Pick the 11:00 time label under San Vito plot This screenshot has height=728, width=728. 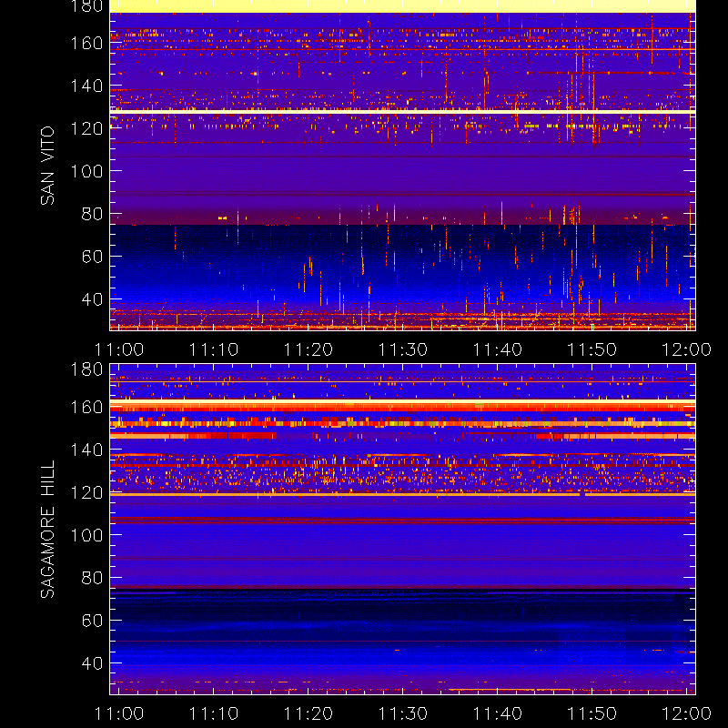(119, 349)
